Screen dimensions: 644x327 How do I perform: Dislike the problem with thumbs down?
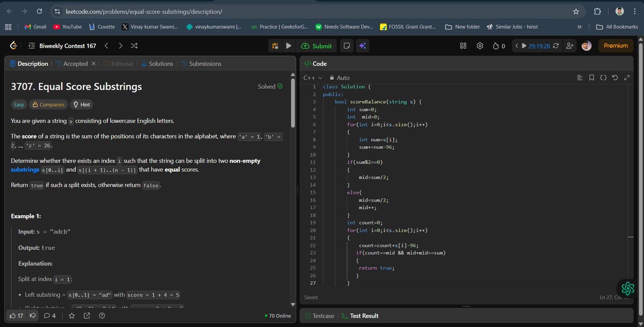[33, 316]
